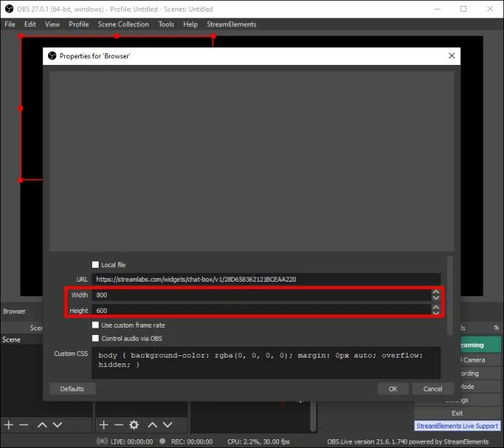Click the OBS logo in main window title
Screen dimensions: 504x448
(x=9, y=9)
